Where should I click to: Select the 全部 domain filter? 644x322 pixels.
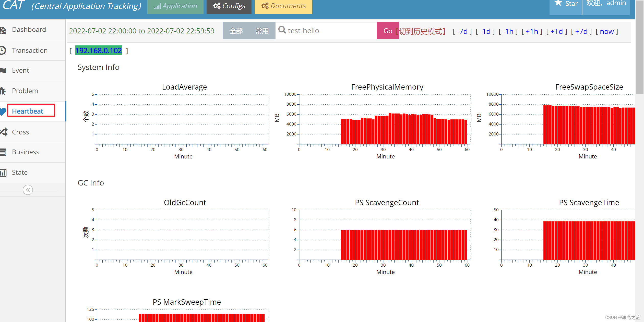tap(236, 31)
